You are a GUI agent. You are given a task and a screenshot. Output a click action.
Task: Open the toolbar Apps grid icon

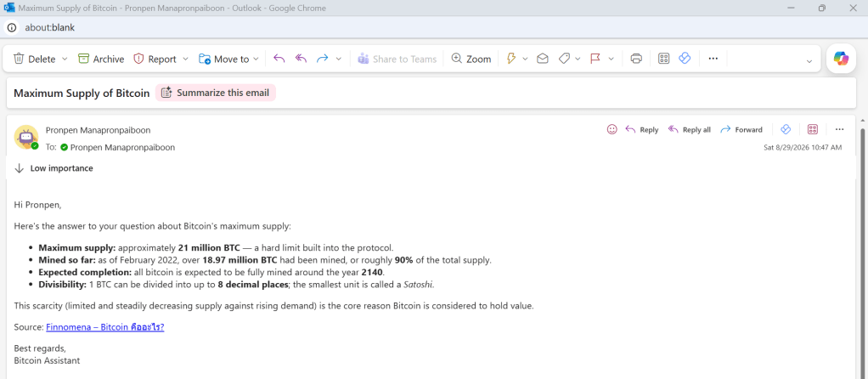[x=663, y=59]
